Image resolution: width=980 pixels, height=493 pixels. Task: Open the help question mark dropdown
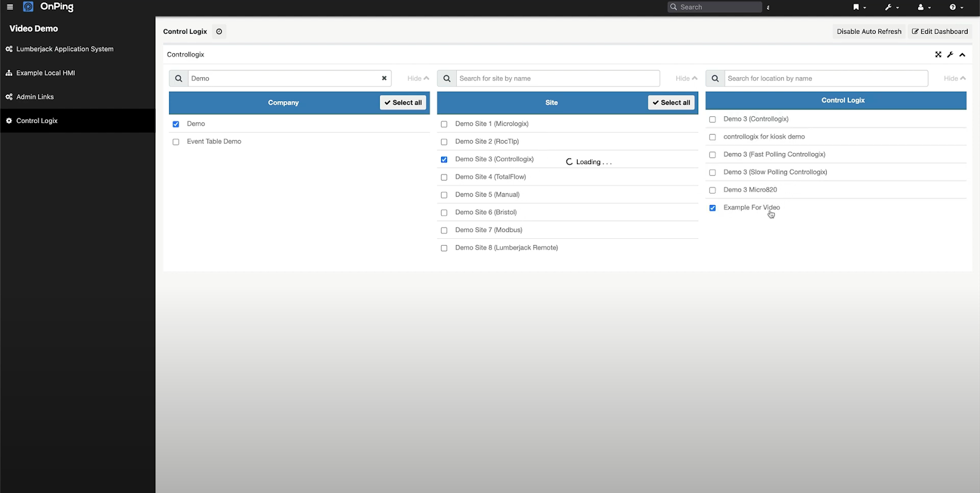click(x=956, y=7)
